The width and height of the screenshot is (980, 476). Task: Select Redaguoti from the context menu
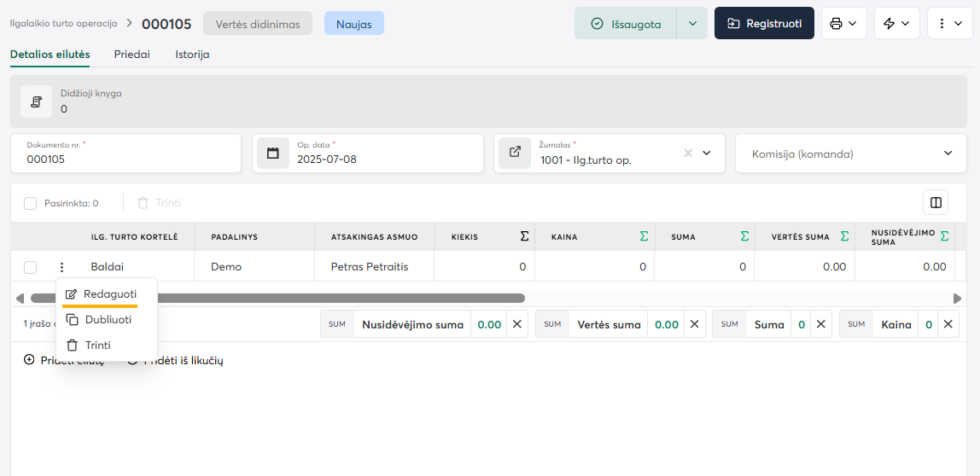(x=109, y=293)
